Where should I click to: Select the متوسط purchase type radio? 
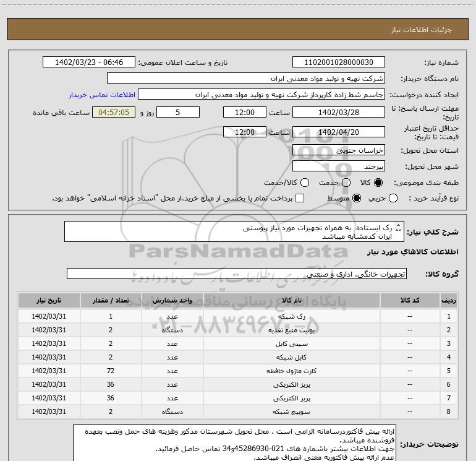[x=357, y=198]
